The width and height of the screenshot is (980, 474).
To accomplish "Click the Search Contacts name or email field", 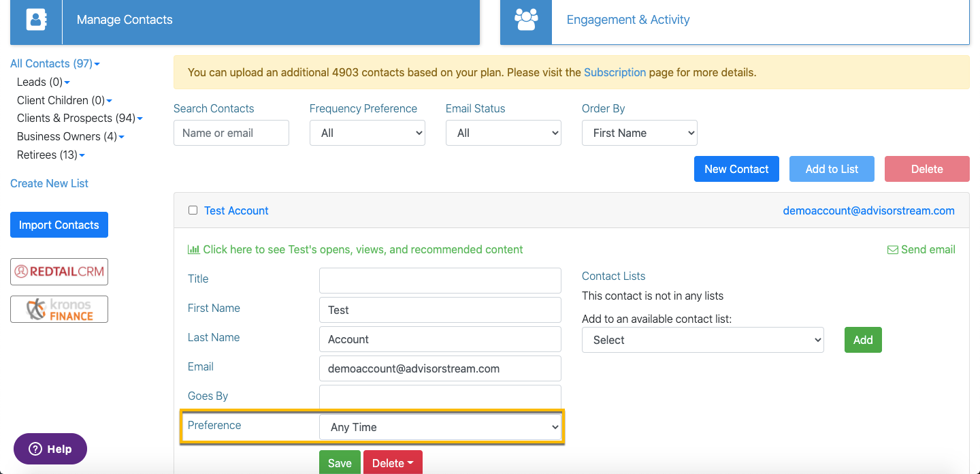I will pyautogui.click(x=231, y=133).
